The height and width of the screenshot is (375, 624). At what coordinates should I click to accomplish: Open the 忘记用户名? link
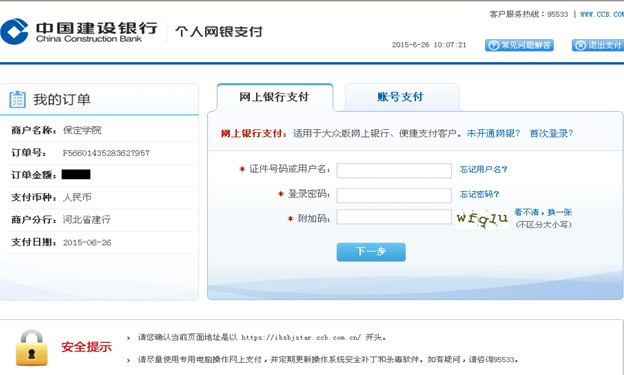tap(484, 170)
